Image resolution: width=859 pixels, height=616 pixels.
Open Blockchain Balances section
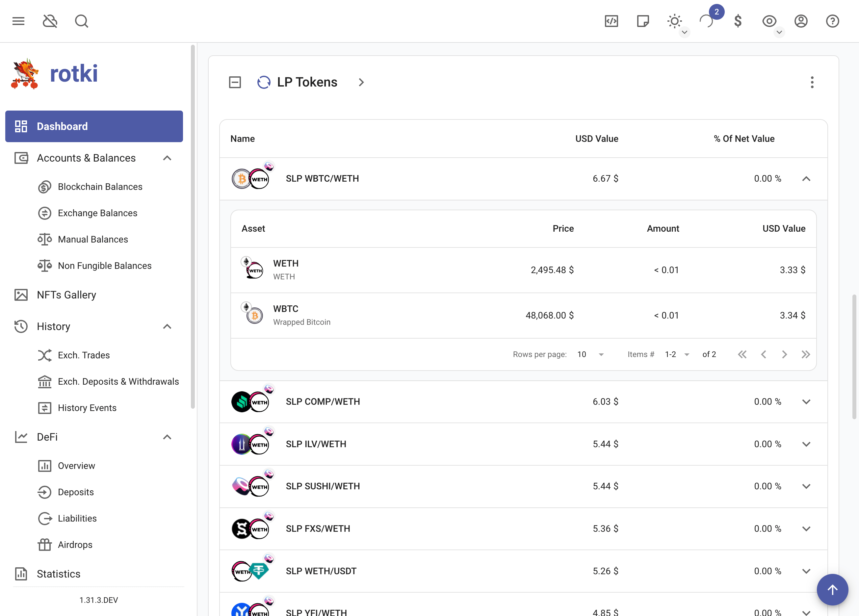(x=100, y=187)
